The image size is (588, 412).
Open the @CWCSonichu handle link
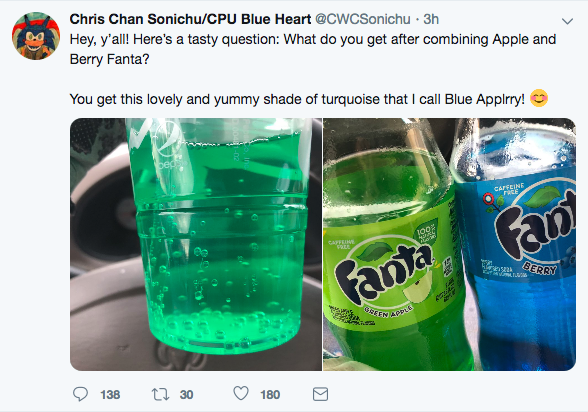pyautogui.click(x=363, y=19)
